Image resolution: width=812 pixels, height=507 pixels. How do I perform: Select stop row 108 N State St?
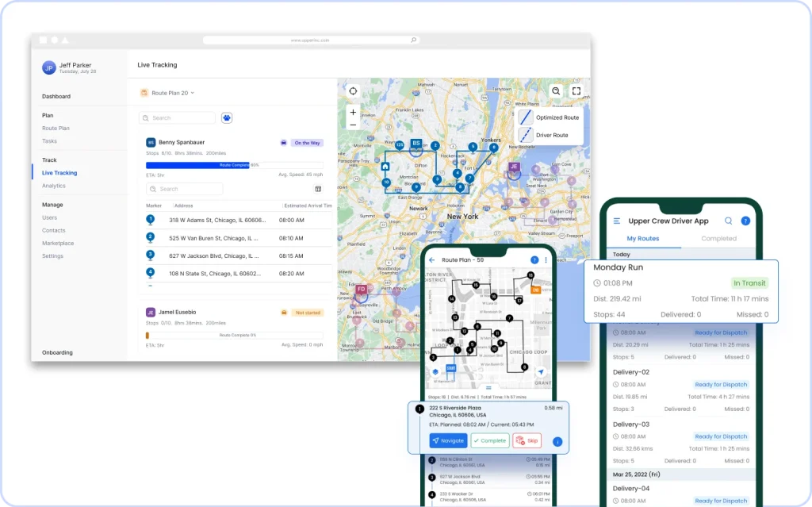pyautogui.click(x=239, y=274)
